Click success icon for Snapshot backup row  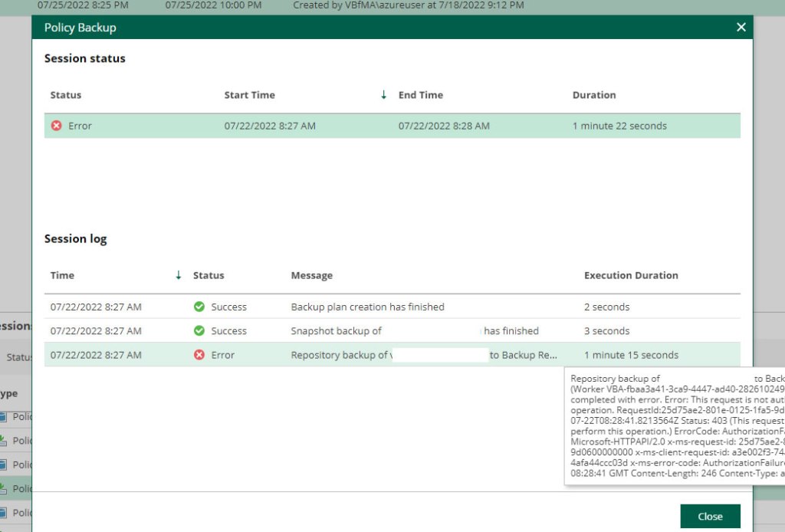pyautogui.click(x=199, y=331)
